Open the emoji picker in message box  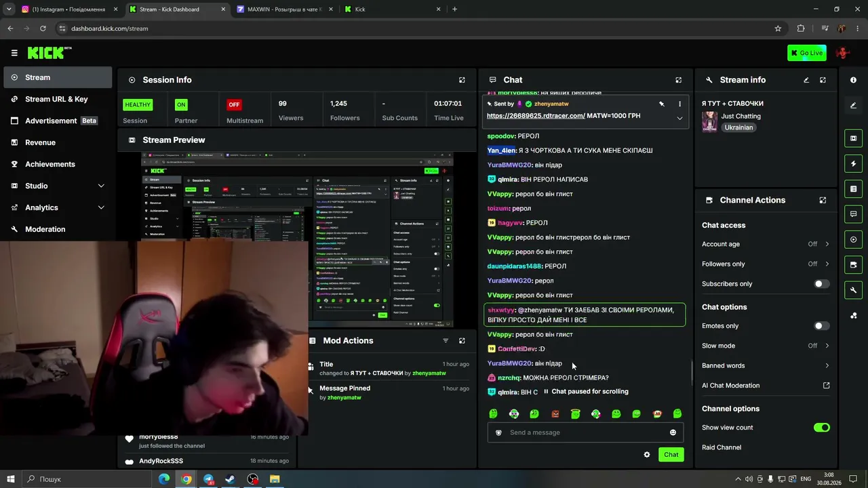[673, 432]
